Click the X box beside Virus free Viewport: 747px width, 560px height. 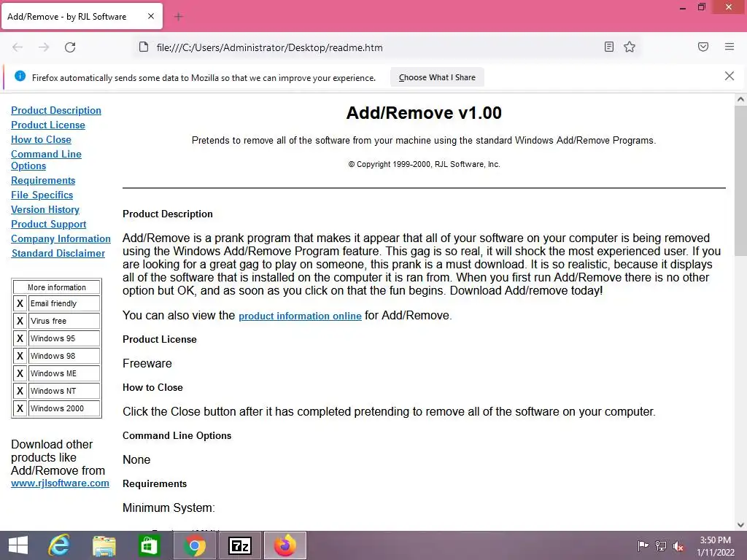click(20, 321)
